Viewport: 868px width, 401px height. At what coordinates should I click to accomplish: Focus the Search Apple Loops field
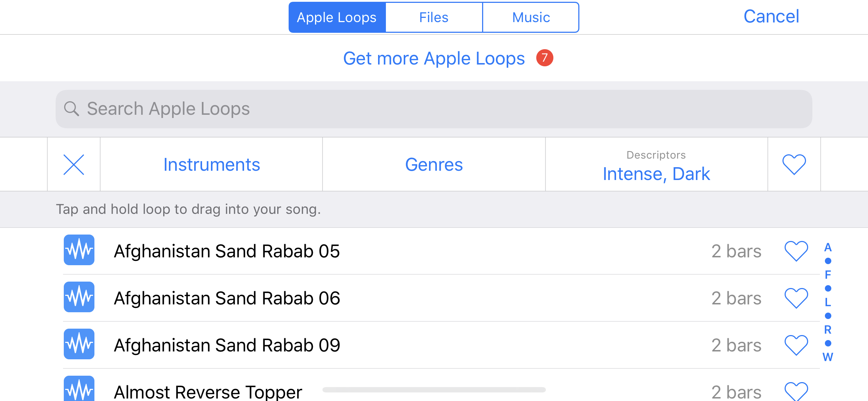pos(433,109)
